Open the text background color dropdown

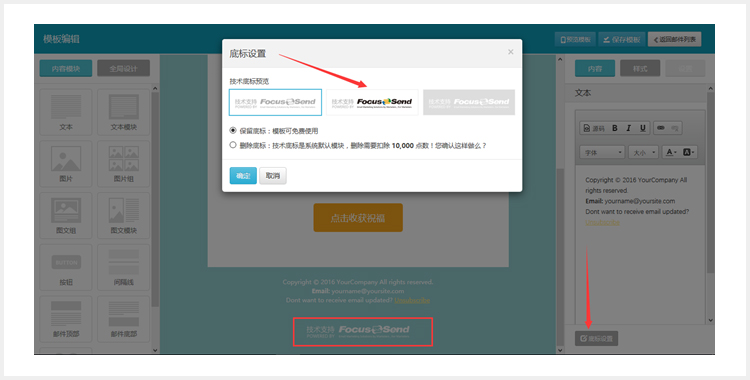click(x=689, y=152)
